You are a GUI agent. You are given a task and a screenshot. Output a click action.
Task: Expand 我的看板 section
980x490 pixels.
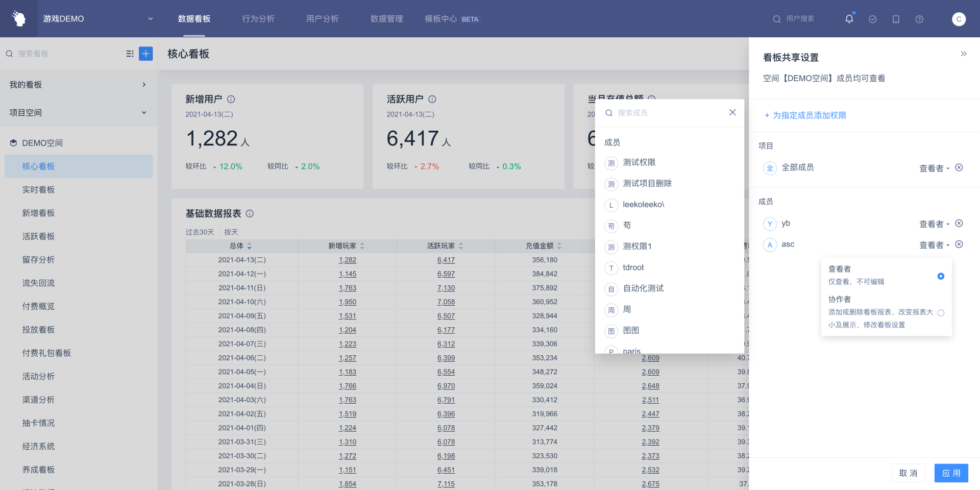(144, 85)
